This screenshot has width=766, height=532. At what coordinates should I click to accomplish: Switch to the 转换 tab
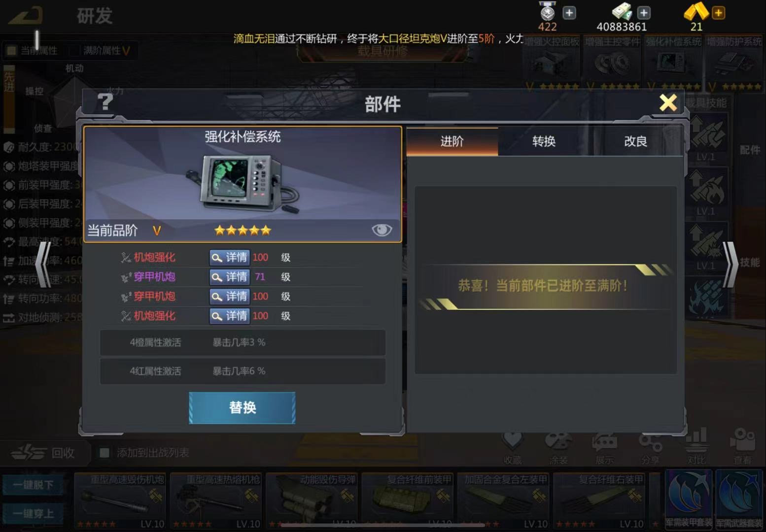pyautogui.click(x=544, y=141)
